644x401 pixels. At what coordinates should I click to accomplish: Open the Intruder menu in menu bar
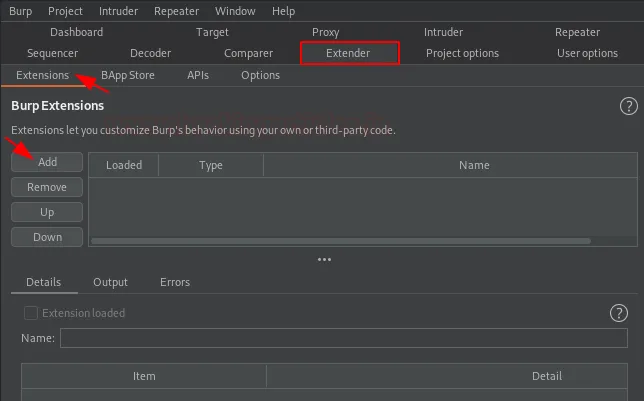click(119, 11)
